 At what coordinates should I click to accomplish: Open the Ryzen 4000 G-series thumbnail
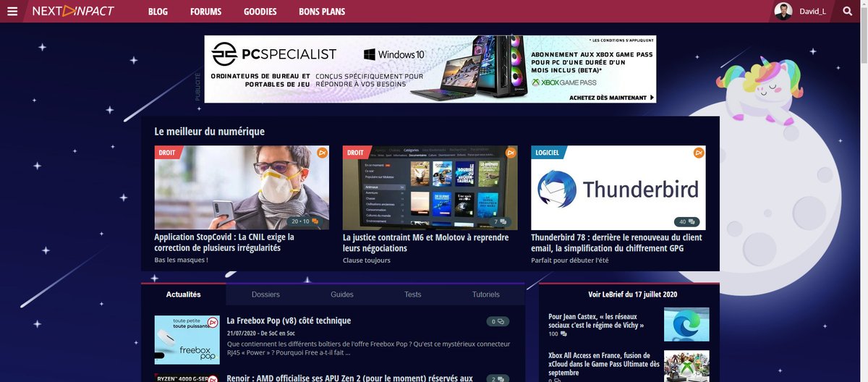187,378
